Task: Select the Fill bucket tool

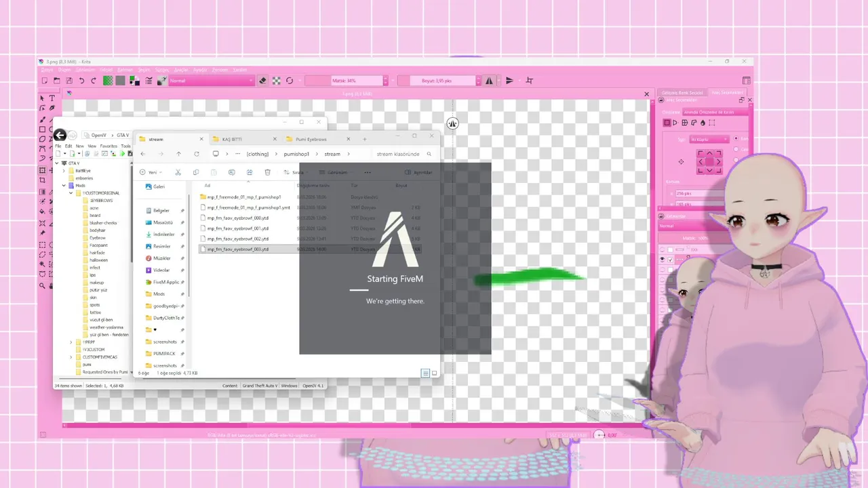Action: coord(43,211)
